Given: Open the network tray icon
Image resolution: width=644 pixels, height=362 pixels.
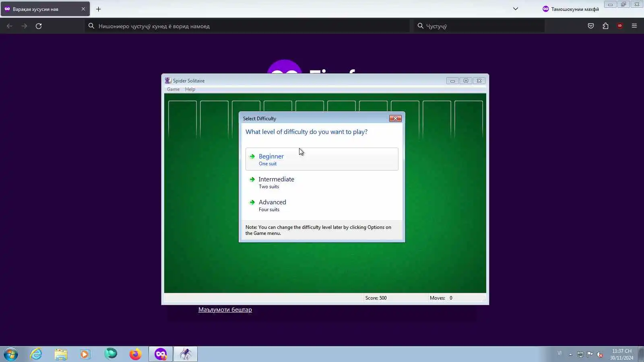Looking at the screenshot, I should (x=580, y=354).
